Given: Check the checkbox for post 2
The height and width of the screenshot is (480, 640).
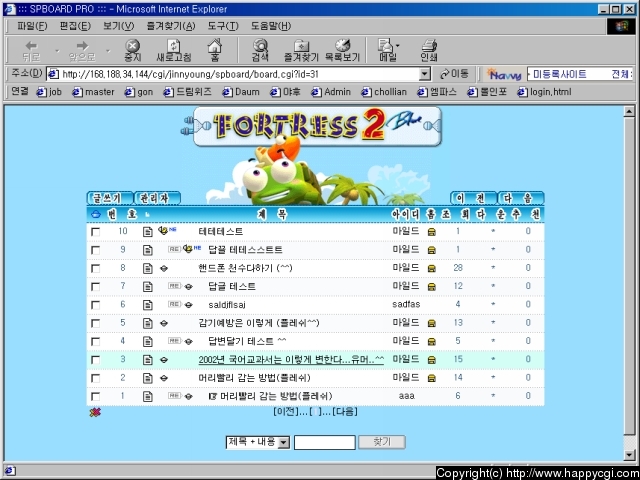Looking at the screenshot, I should coord(96,378).
